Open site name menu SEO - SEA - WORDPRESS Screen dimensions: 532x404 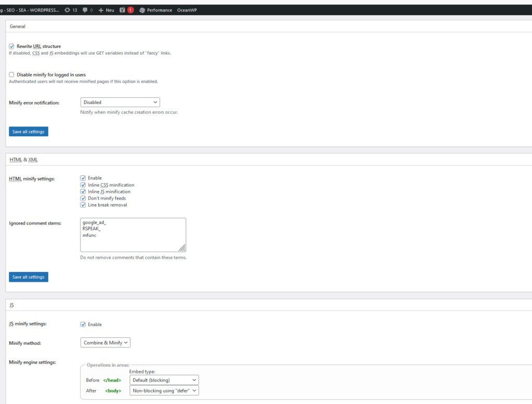(30, 10)
